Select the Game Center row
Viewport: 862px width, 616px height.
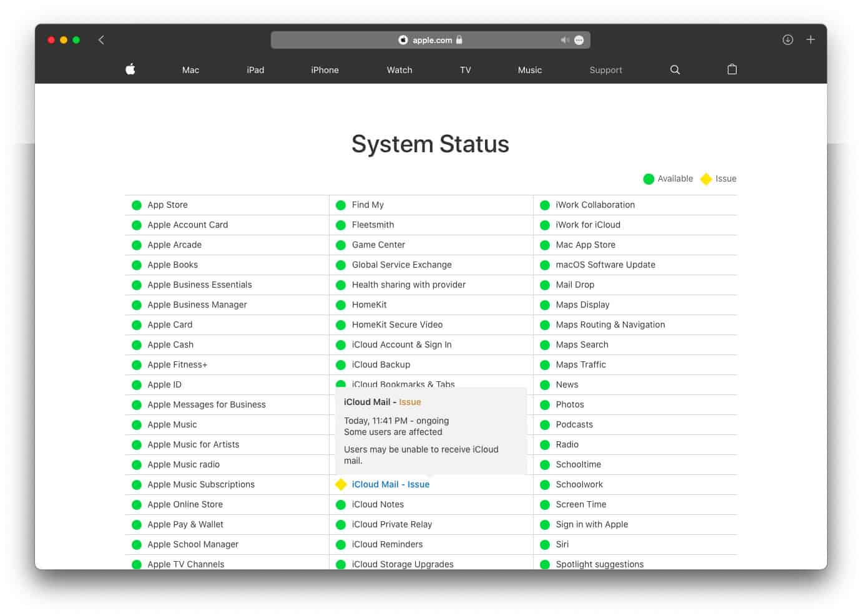(431, 245)
